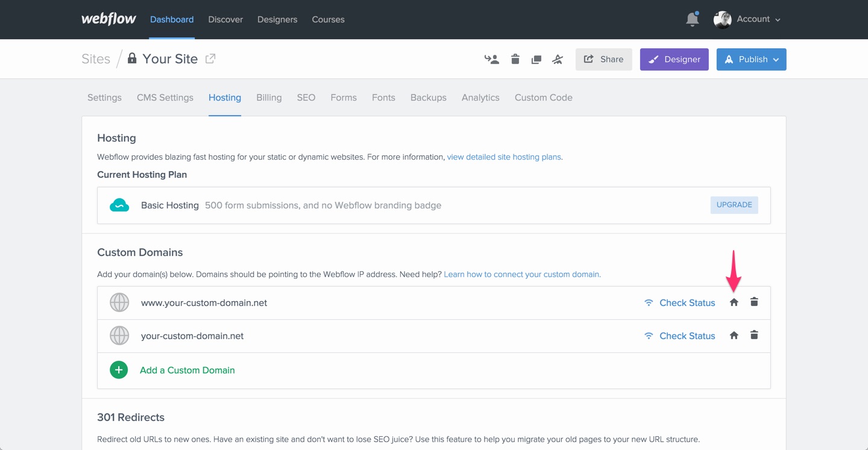
Task: Click the delete site trash icon in header
Action: [515, 59]
